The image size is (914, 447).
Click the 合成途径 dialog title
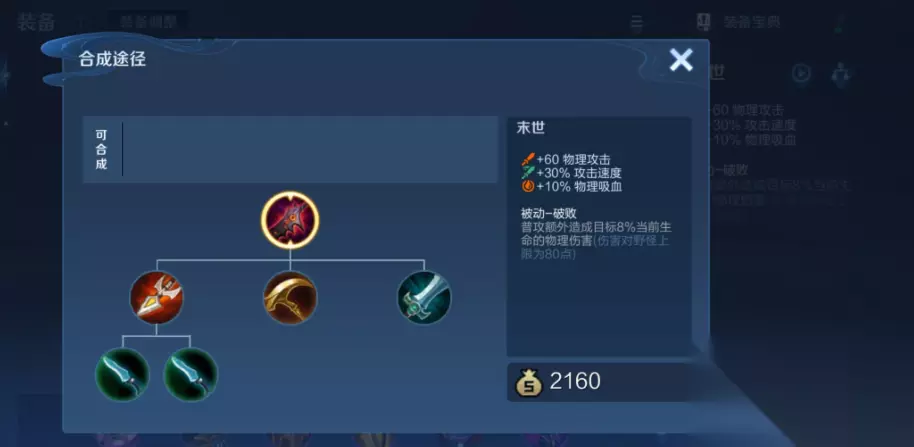click(x=112, y=59)
